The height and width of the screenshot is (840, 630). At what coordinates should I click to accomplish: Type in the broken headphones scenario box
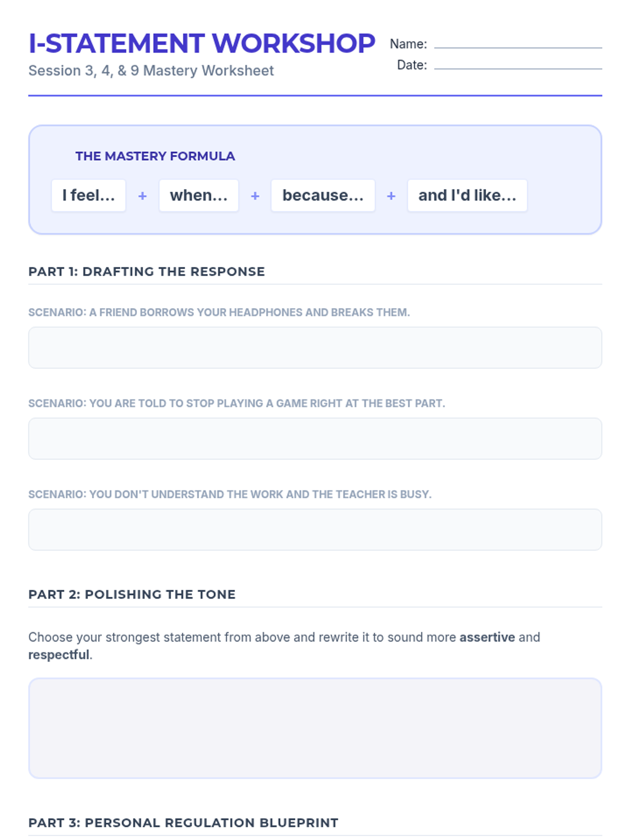(x=315, y=348)
